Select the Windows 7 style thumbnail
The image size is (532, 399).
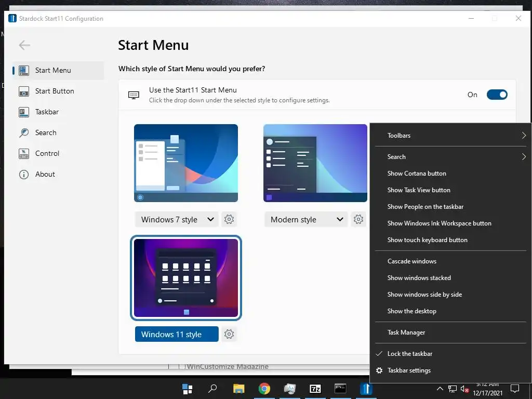(x=186, y=163)
